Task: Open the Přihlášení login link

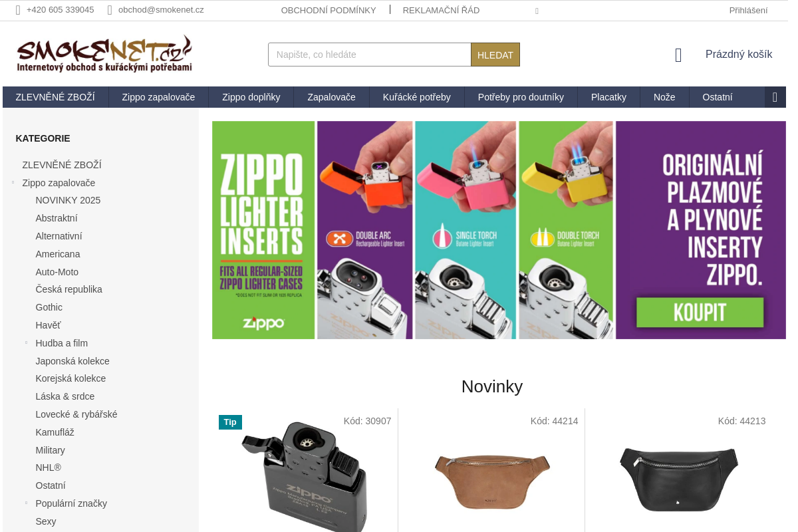Action: 748,10
